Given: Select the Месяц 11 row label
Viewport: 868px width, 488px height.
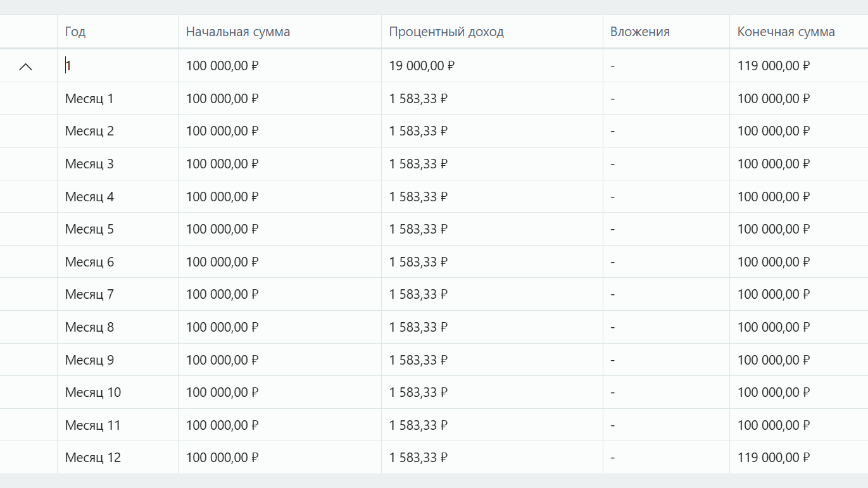Looking at the screenshot, I should tap(93, 425).
